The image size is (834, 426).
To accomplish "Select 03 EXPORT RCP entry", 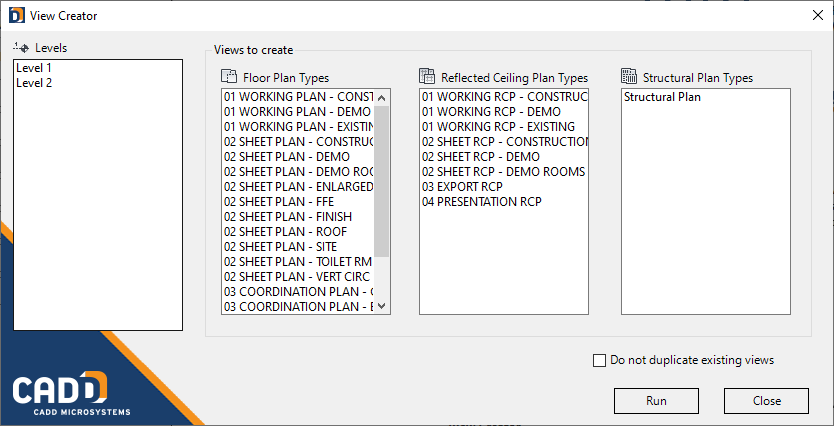I will pyautogui.click(x=504, y=187).
